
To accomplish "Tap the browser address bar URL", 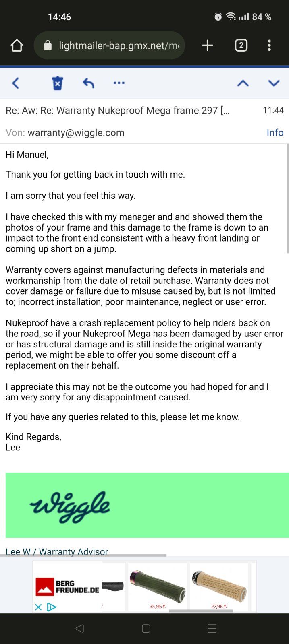I will 119,45.
